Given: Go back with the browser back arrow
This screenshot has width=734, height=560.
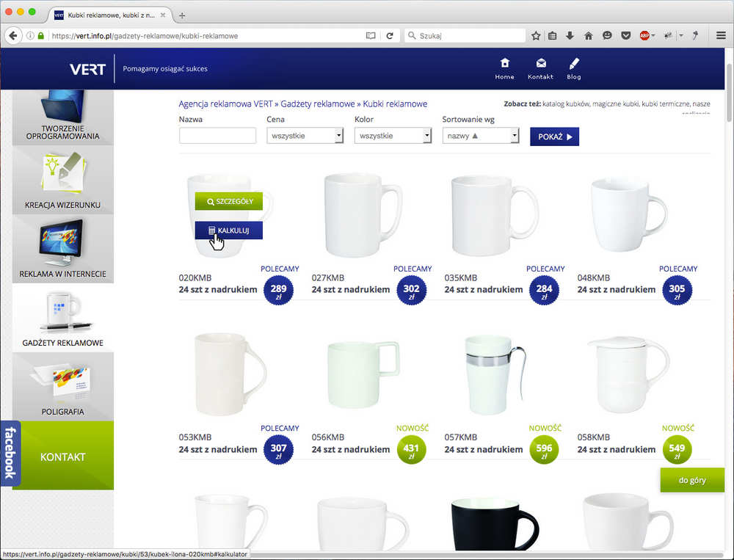Looking at the screenshot, I should point(13,35).
